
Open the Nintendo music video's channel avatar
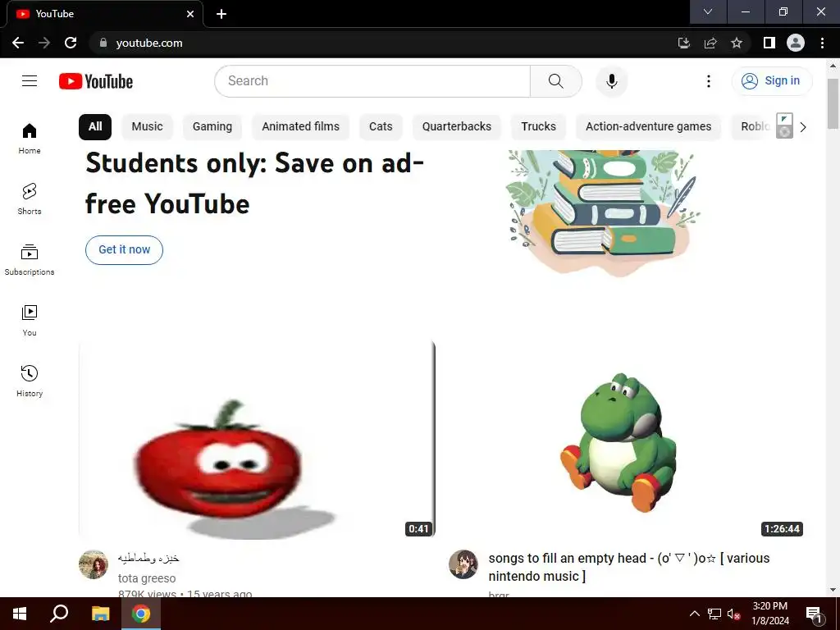coord(463,564)
